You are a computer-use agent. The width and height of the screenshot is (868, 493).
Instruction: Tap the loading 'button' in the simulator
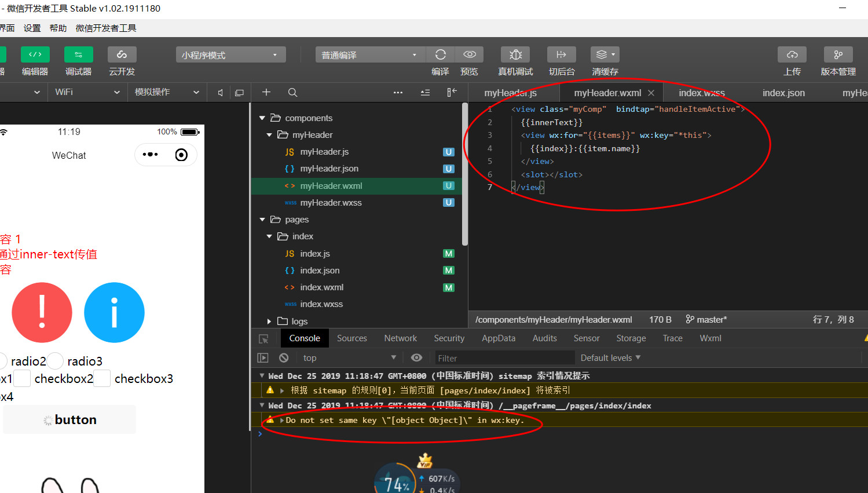(x=70, y=420)
